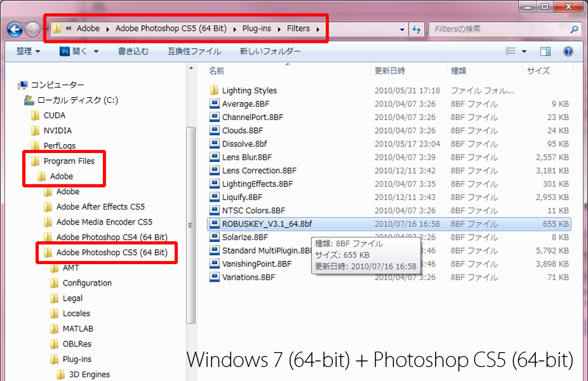This screenshot has height=381, width=588.
Task: Open the address bar history dropdown arrow
Action: point(402,29)
